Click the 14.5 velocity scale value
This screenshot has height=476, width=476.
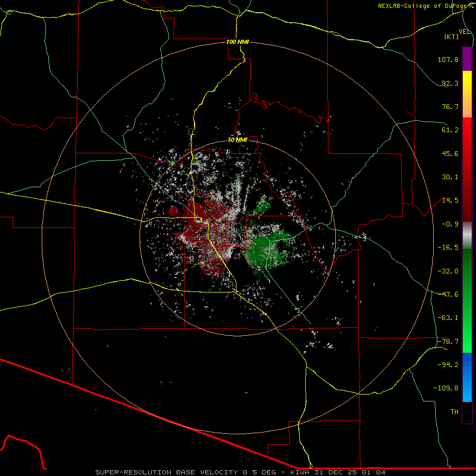click(x=450, y=200)
